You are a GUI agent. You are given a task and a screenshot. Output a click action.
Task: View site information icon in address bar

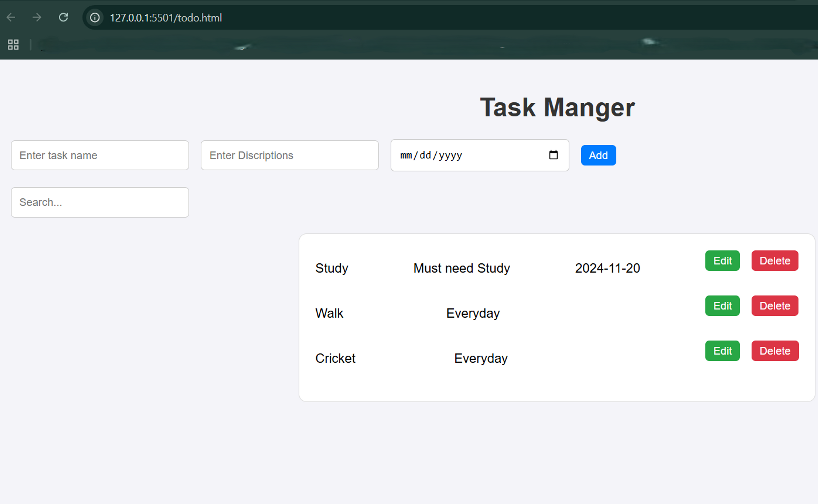tap(95, 17)
